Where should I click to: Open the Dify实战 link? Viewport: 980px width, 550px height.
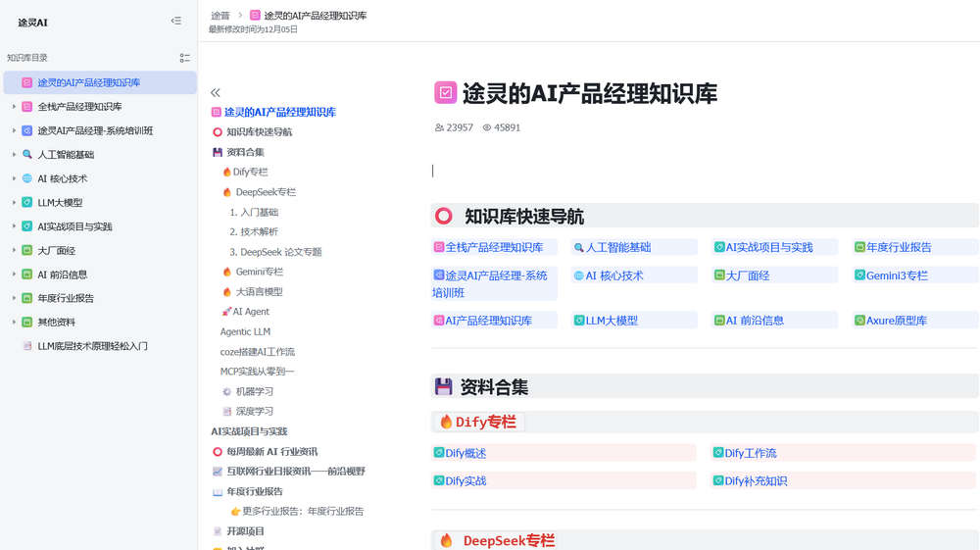pyautogui.click(x=465, y=481)
